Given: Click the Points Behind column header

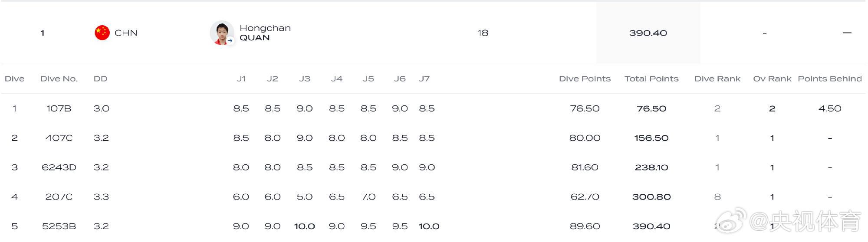Looking at the screenshot, I should click(x=830, y=79).
